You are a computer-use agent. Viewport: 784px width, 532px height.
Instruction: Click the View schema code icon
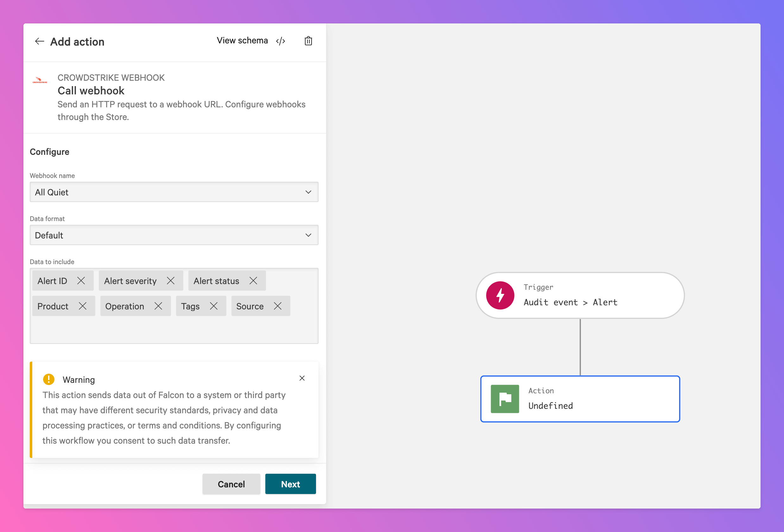280,41
